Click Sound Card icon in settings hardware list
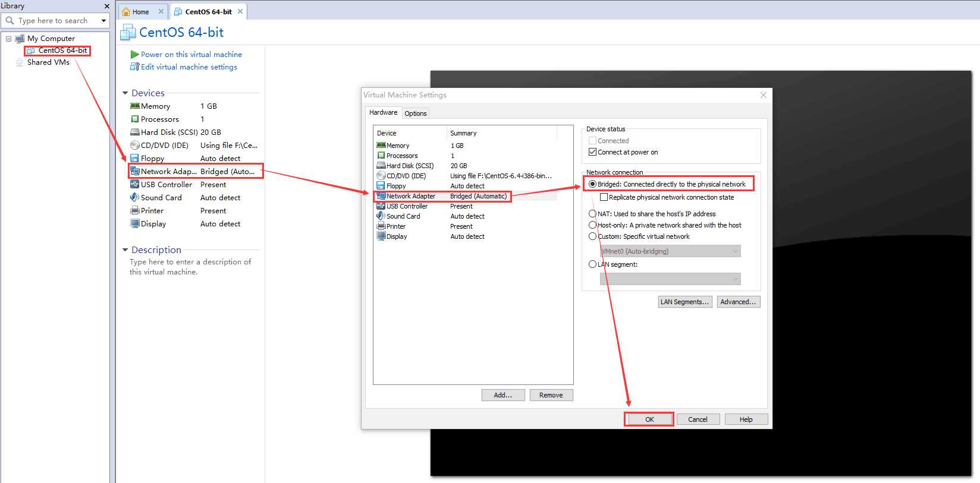Image resolution: width=980 pixels, height=483 pixels. click(x=381, y=216)
